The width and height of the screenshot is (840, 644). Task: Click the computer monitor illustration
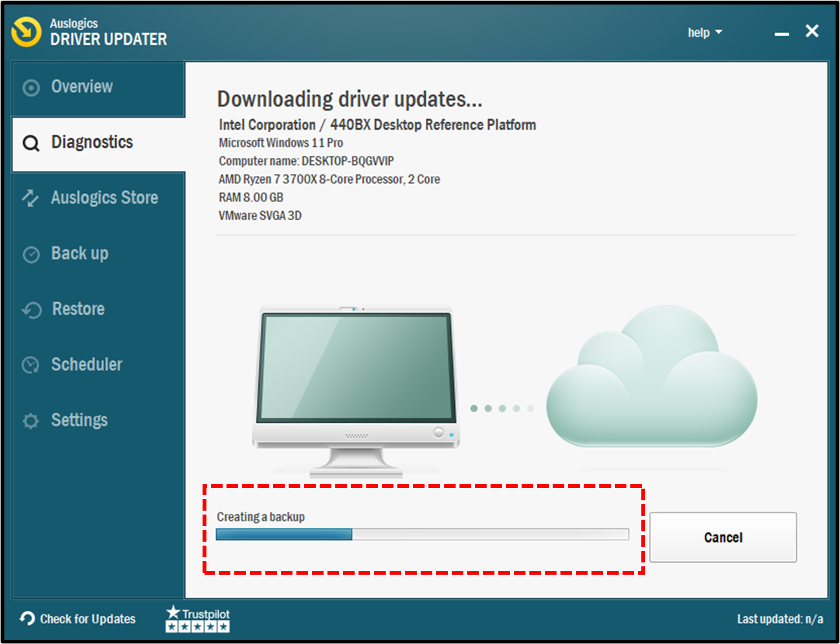[x=356, y=391]
